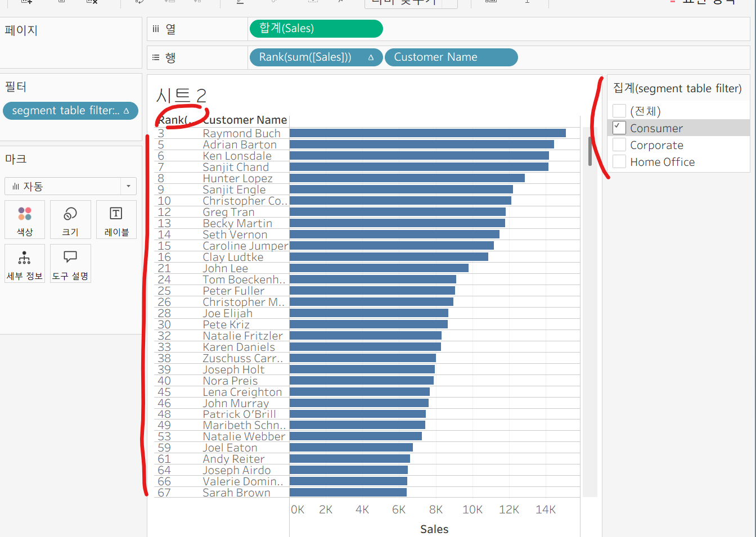Click the 시트 2 sheet title
Viewport: 756px width, 537px height.
pyautogui.click(x=181, y=96)
